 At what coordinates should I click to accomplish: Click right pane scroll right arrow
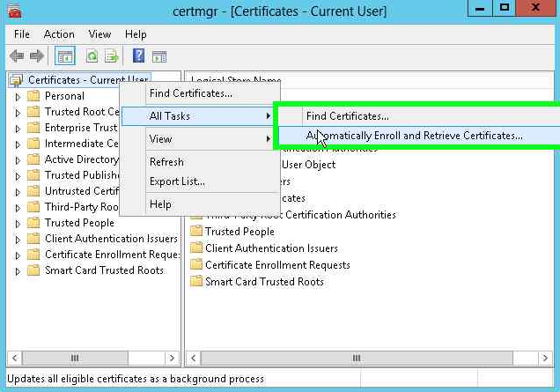pos(545,358)
